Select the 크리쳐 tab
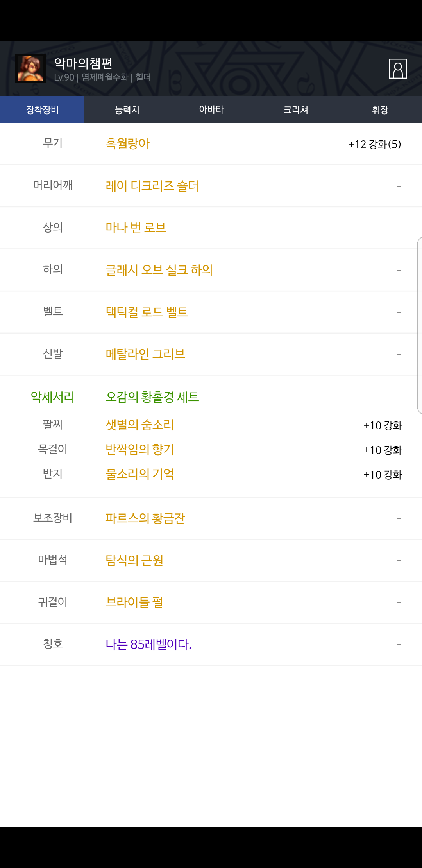 pyautogui.click(x=295, y=109)
